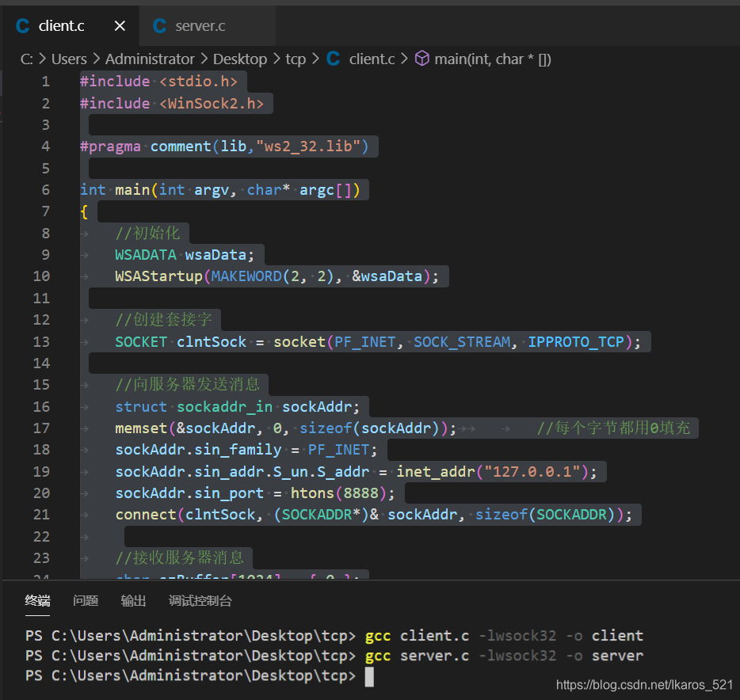Click the '//每个字节都用0填充' comment
Viewport: 740px width, 700px height.
coord(613,428)
